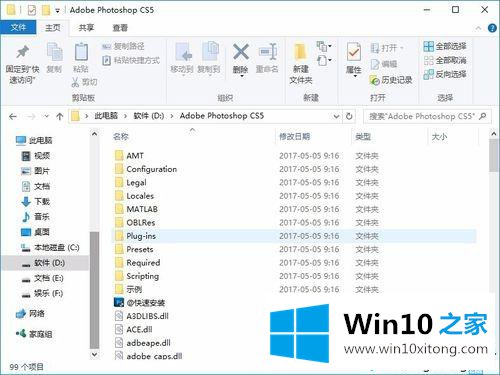Screen dimensions: 500x375
Task: Switch to the 共享 ribbon tab
Action: click(86, 28)
